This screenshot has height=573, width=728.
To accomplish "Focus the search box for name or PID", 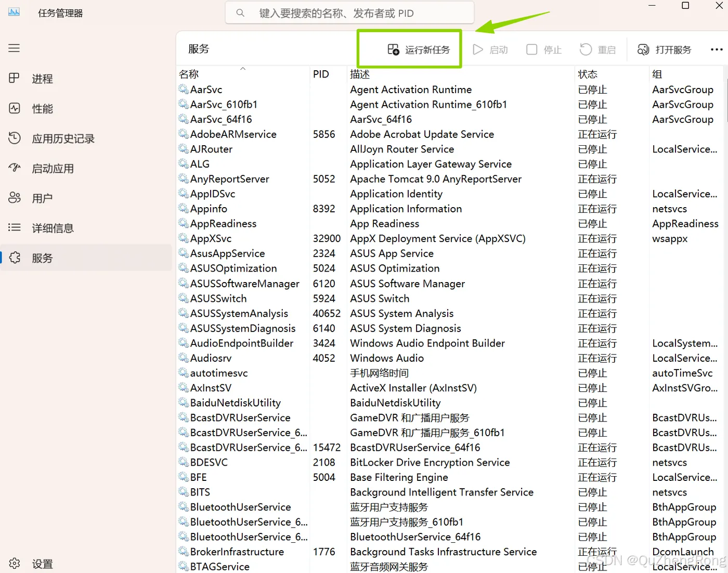I will point(349,13).
